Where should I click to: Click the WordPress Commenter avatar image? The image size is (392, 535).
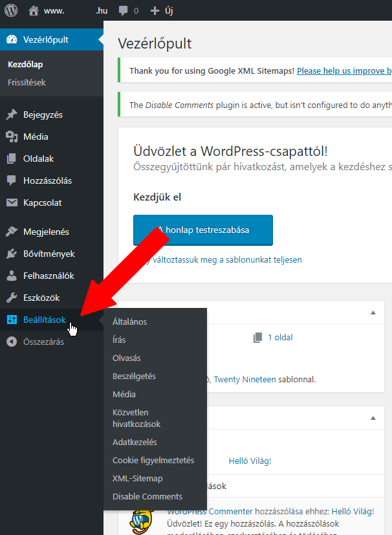click(142, 521)
